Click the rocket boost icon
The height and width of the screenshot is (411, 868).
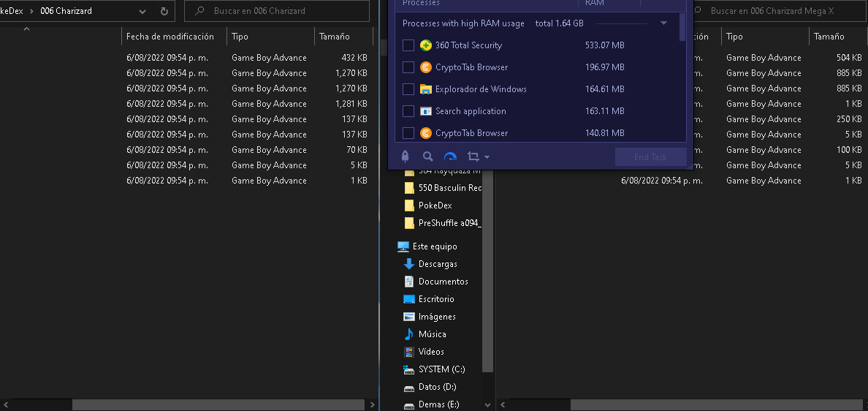(405, 157)
